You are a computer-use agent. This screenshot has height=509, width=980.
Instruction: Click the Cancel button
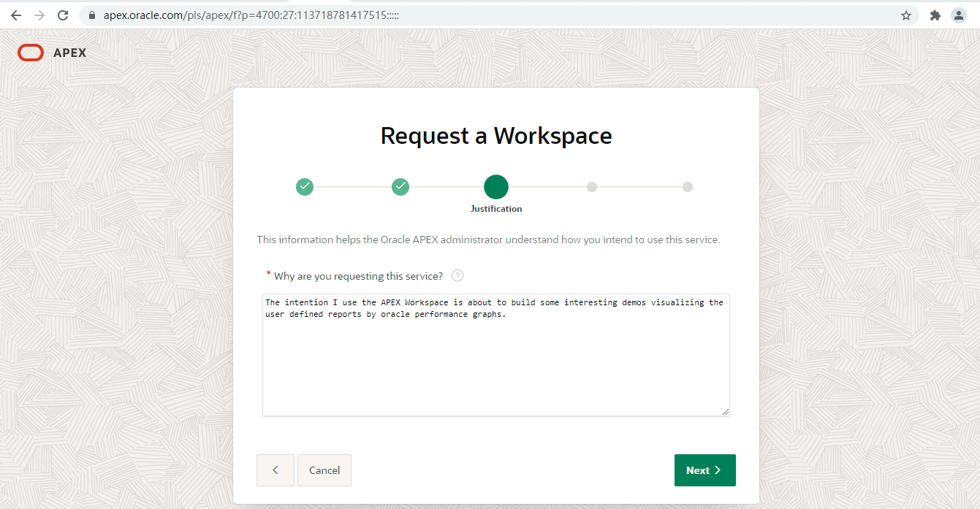click(324, 470)
